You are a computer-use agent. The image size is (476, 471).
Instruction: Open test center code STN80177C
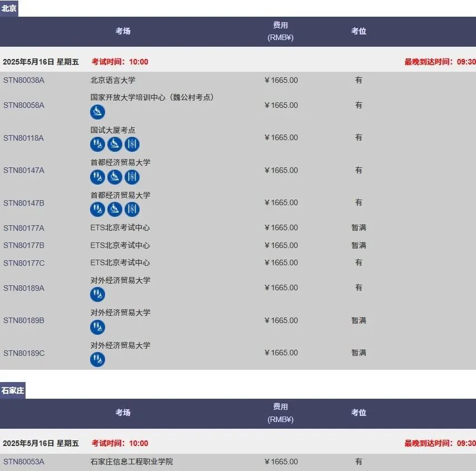[x=24, y=262]
